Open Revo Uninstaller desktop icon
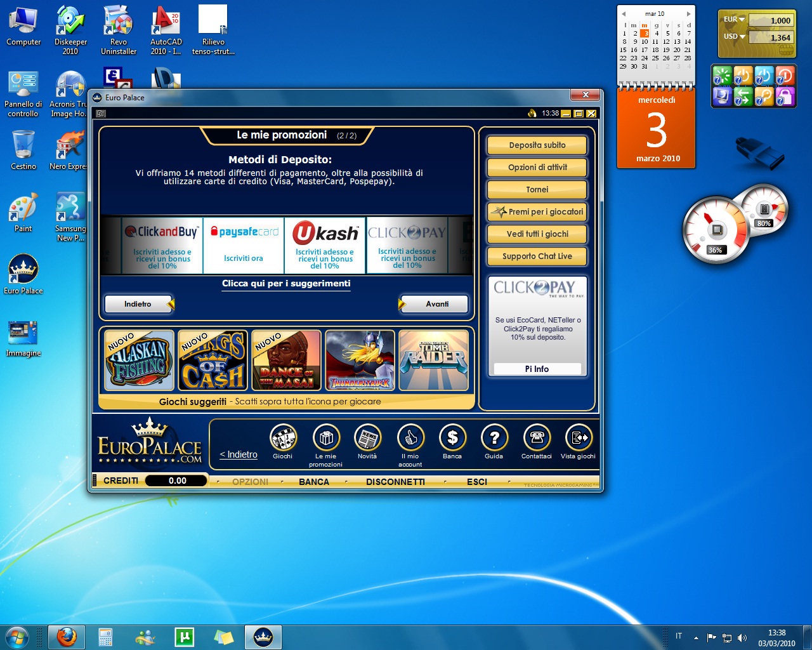 pos(119,30)
